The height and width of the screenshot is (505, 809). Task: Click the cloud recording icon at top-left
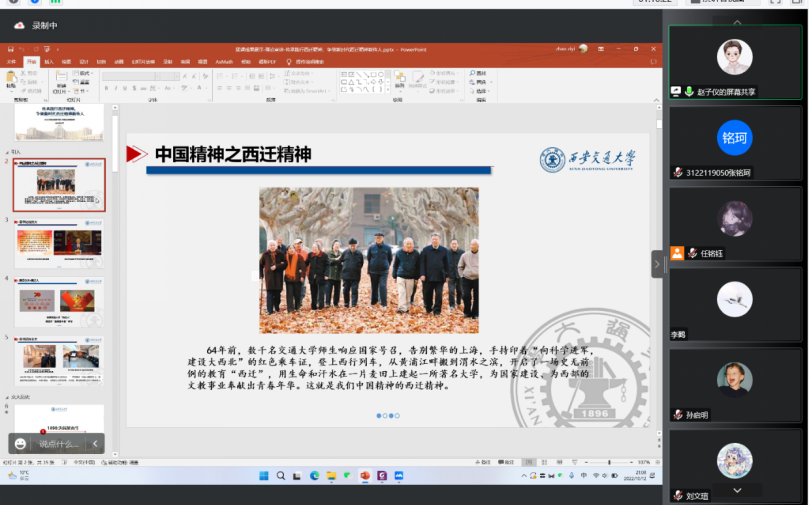point(18,24)
